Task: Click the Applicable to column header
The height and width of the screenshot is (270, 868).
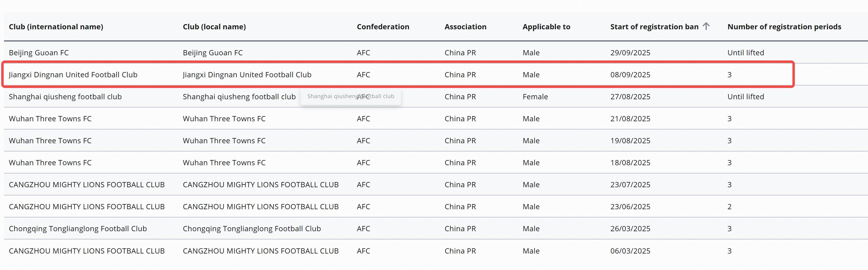Action: (x=546, y=27)
